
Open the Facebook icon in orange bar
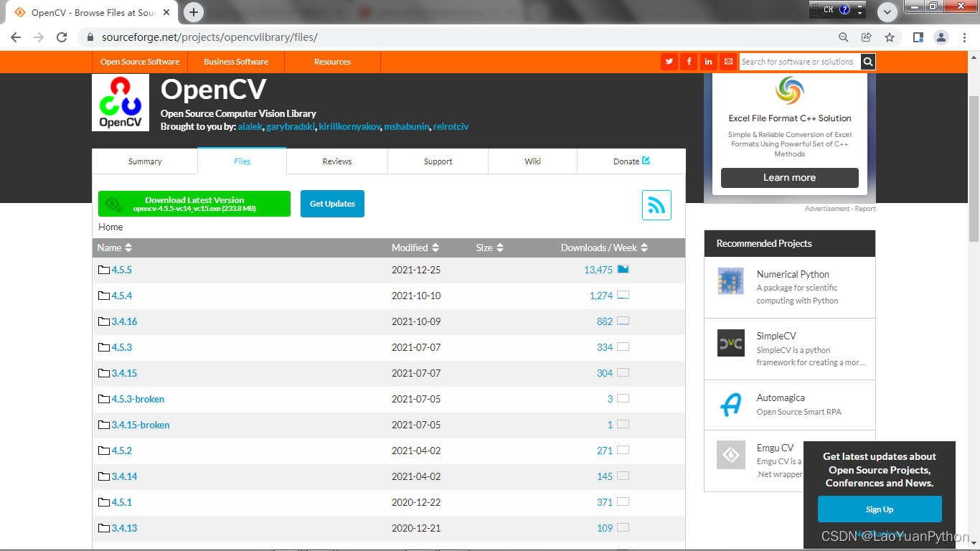click(689, 62)
